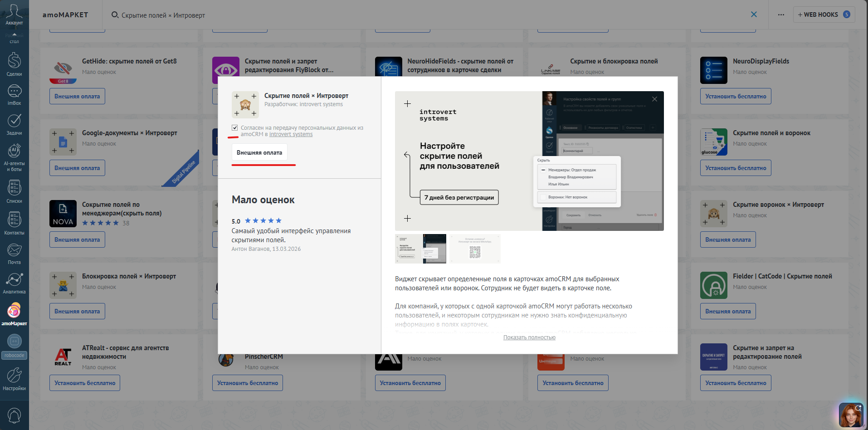Open AI-агенты и боты section

14,157
